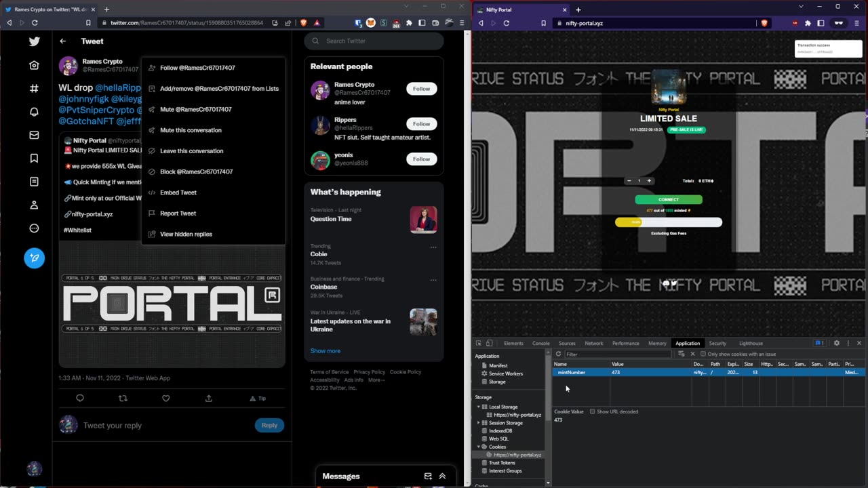The image size is (868, 488).
Task: Click the reply icon under the tweet
Action: pyautogui.click(x=80, y=399)
